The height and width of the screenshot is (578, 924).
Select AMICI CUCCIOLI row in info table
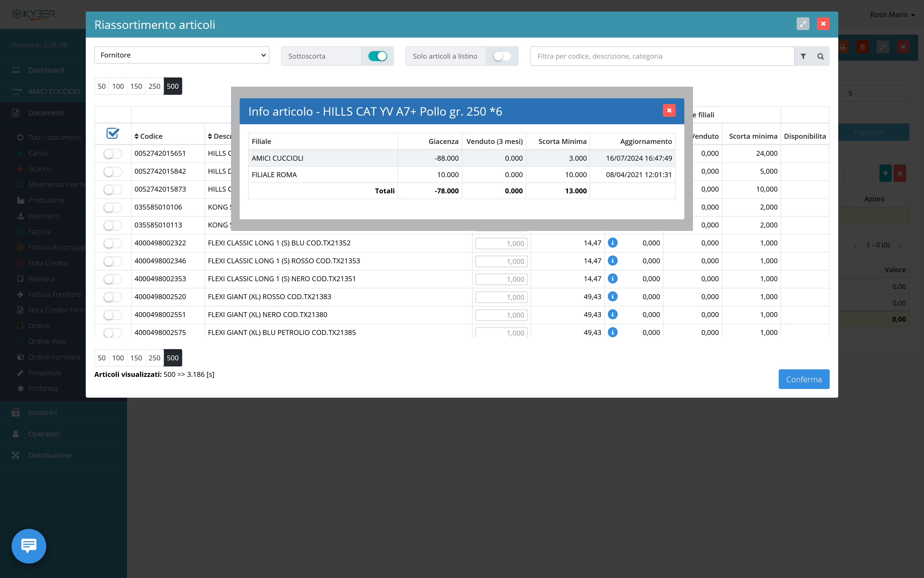[462, 158]
